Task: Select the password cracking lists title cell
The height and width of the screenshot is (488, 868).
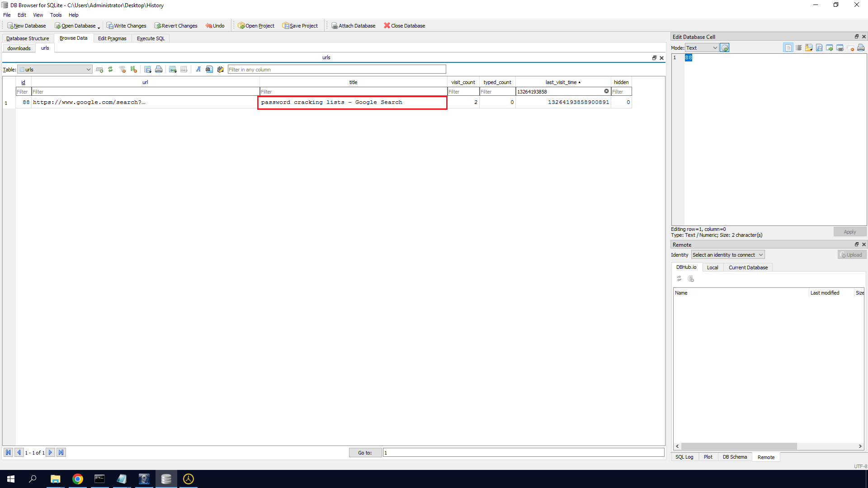Action: pos(353,103)
